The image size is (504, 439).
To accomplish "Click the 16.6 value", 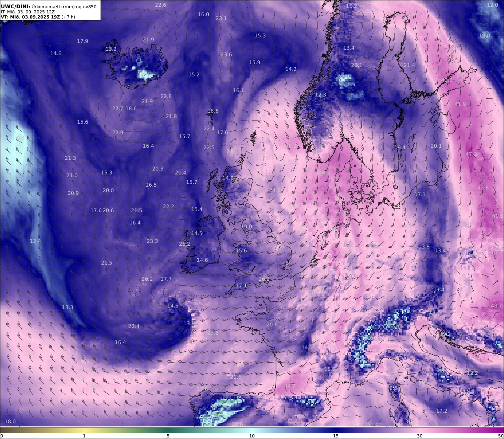I will [x=213, y=111].
